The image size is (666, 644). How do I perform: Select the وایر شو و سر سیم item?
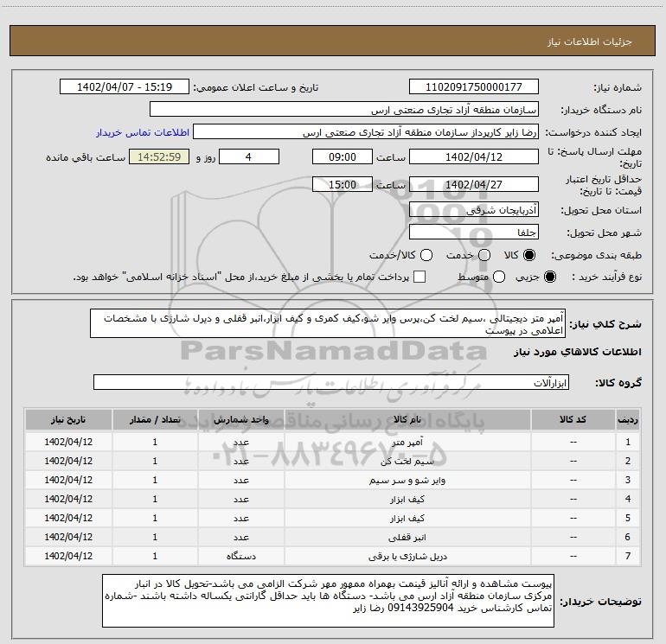[407, 480]
